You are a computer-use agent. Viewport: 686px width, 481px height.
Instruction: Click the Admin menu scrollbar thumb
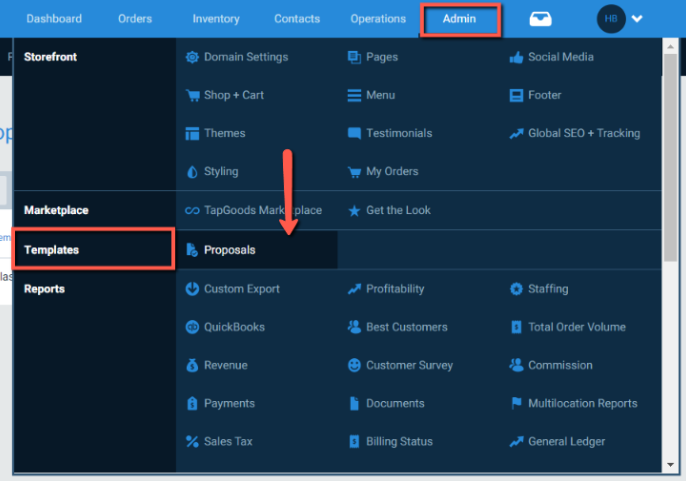point(670,158)
